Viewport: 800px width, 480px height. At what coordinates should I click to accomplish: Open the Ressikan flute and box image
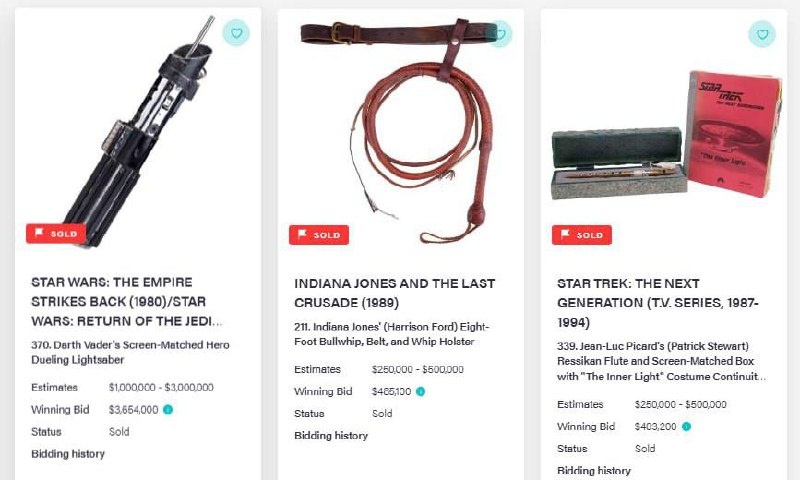(x=666, y=135)
